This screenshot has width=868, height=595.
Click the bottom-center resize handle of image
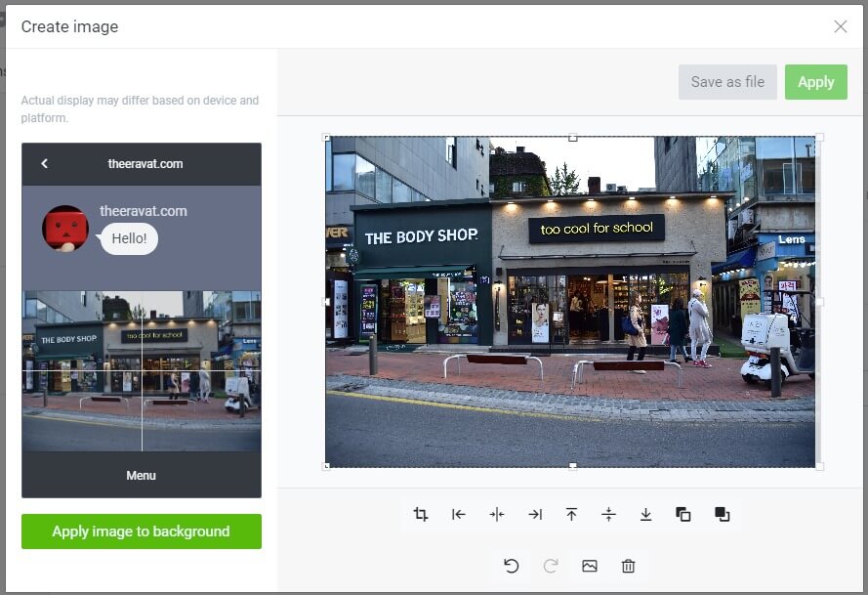[573, 466]
